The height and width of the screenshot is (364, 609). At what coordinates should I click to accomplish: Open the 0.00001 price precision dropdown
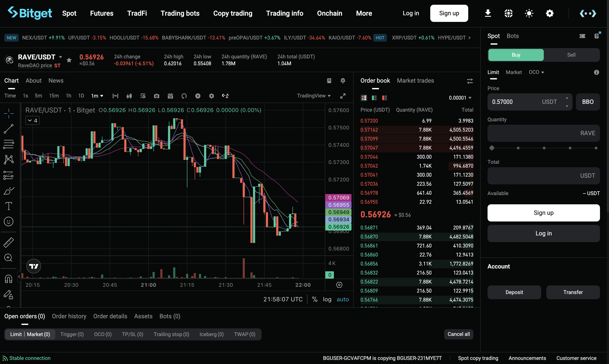(x=460, y=98)
